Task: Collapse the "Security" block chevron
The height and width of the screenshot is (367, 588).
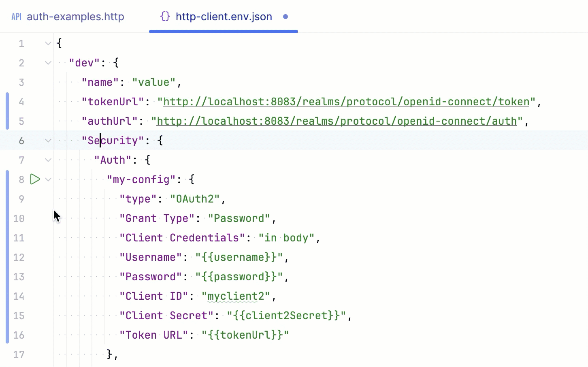Action: pyautogui.click(x=48, y=141)
